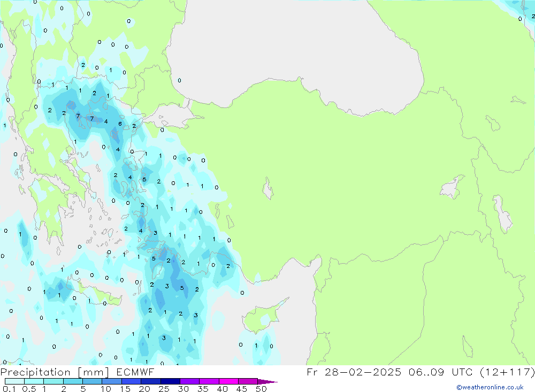Click the 2–5 mm light blue legend swatch
The width and height of the screenshot is (535, 392).
[x=73, y=381]
